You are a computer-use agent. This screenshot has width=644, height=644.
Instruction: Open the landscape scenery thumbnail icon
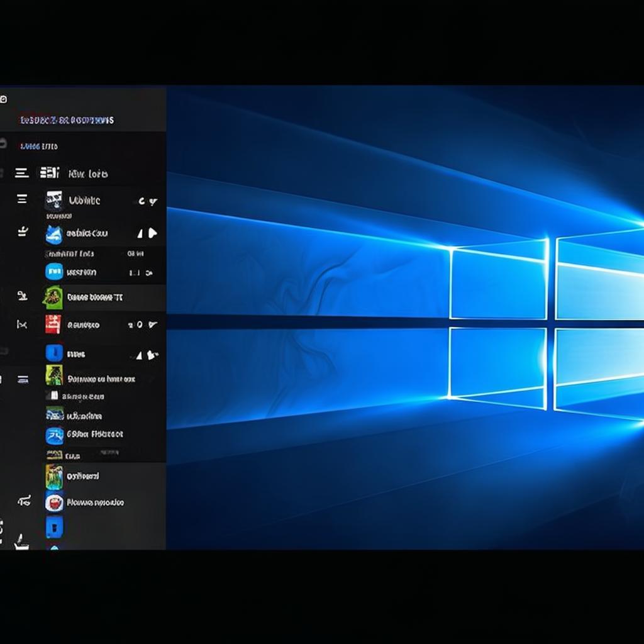55,414
